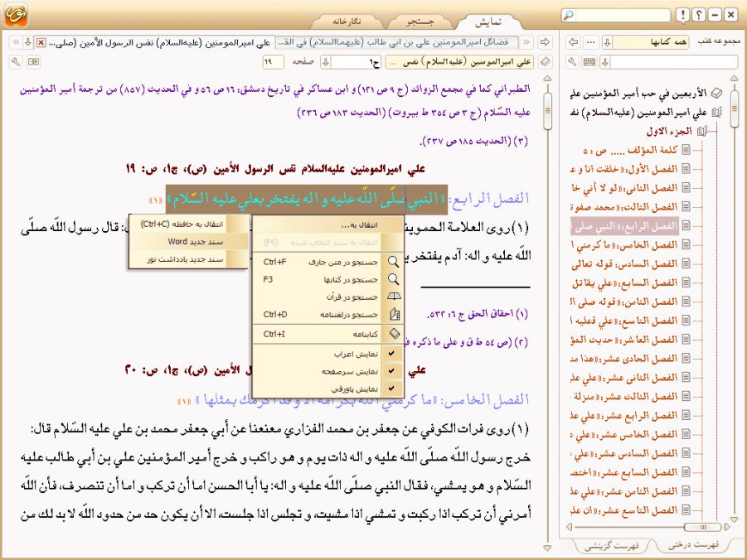Select جستجو در متن جاری menu entry

point(328,262)
